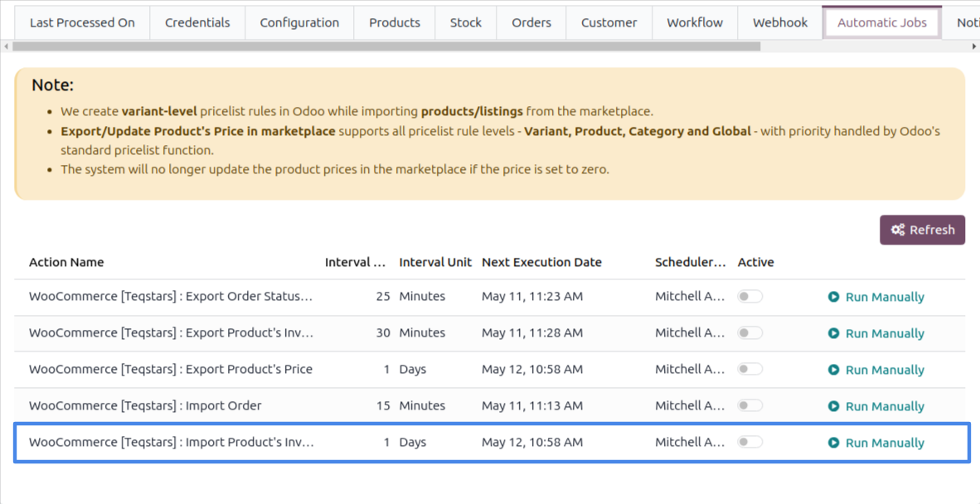Sort by Interval Unit column header
Image resolution: width=980 pixels, height=504 pixels.
pyautogui.click(x=435, y=262)
